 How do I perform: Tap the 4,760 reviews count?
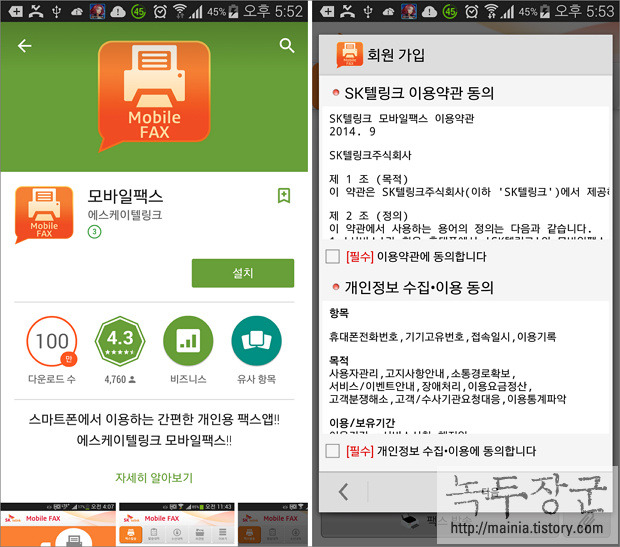click(120, 379)
